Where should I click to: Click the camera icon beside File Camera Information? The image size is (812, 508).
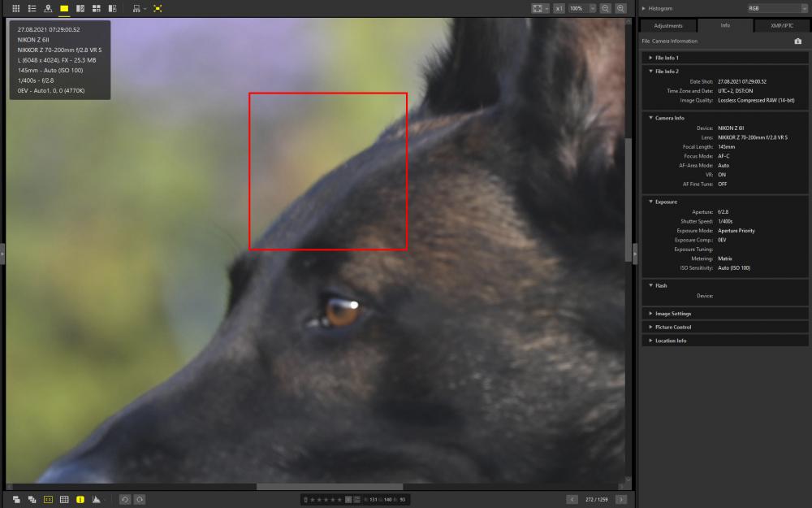(798, 41)
